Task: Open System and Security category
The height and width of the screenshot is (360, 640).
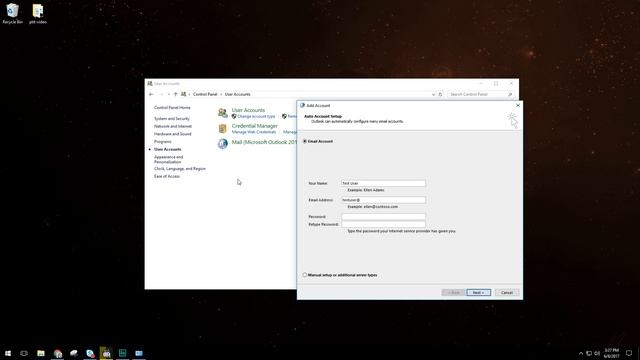Action: (x=171, y=119)
